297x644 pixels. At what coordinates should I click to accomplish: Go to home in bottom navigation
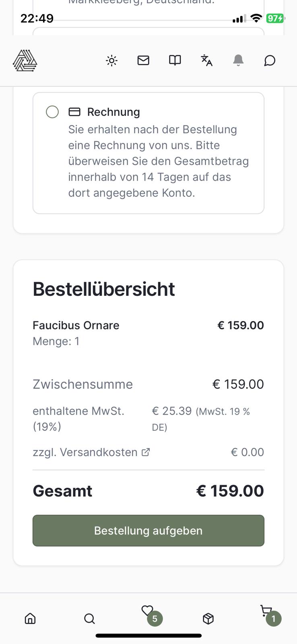[x=30, y=618]
